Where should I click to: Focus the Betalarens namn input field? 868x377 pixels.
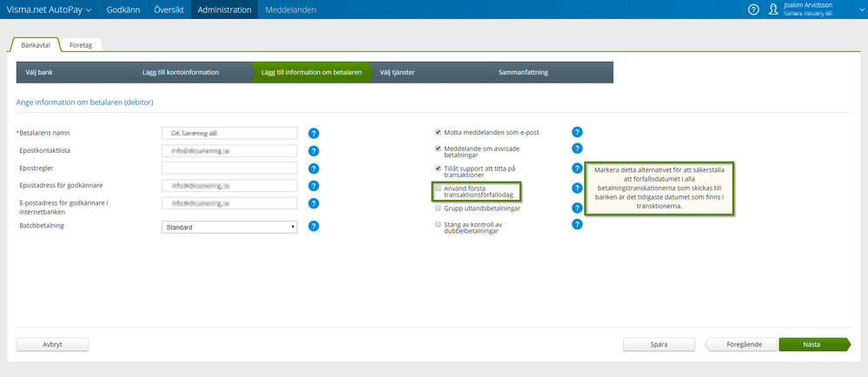[x=229, y=134]
